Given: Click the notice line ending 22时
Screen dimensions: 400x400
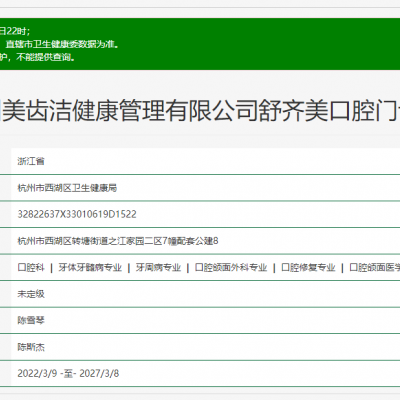Looking at the screenshot, I should point(15,31).
